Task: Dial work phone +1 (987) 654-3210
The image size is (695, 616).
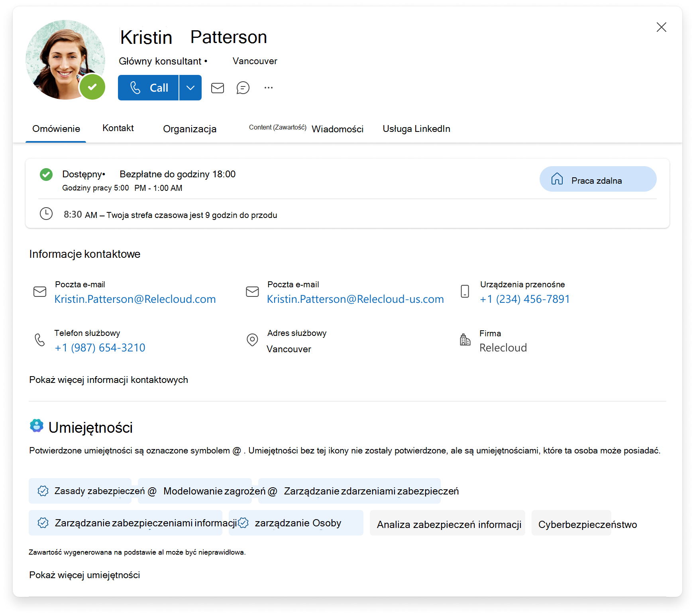Action: pyautogui.click(x=100, y=348)
